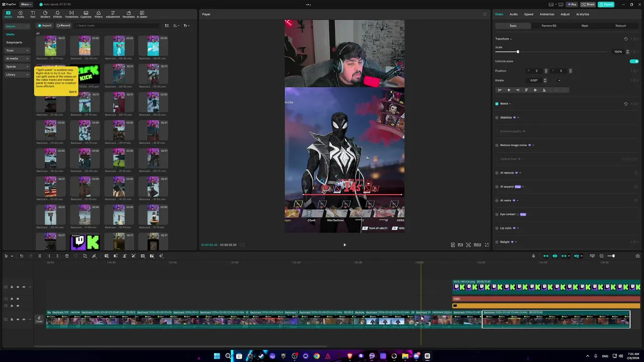644x362 pixels.
Task: Click the Scale slider handle
Action: (x=518, y=52)
